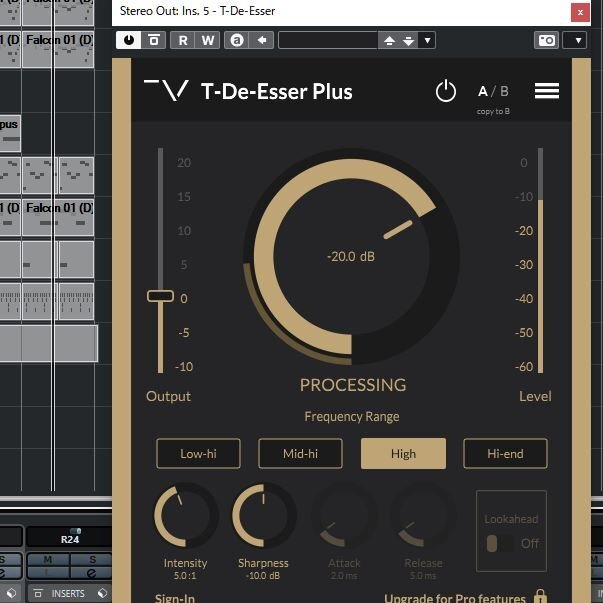
Task: Switch to preset state A
Action: coord(483,92)
